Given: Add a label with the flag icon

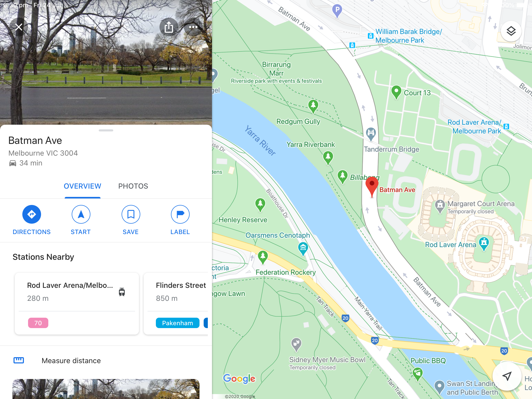Looking at the screenshot, I should (x=180, y=214).
